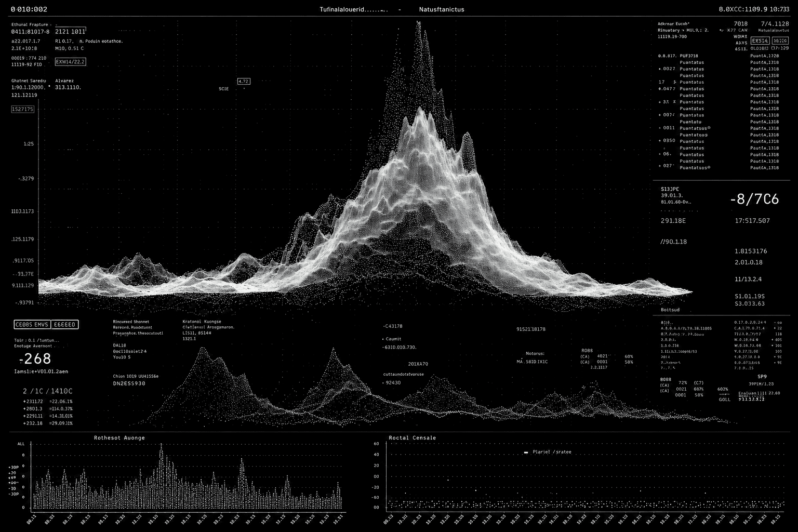
Task: Click the Ethunal Frapture label
Action: pos(30,24)
